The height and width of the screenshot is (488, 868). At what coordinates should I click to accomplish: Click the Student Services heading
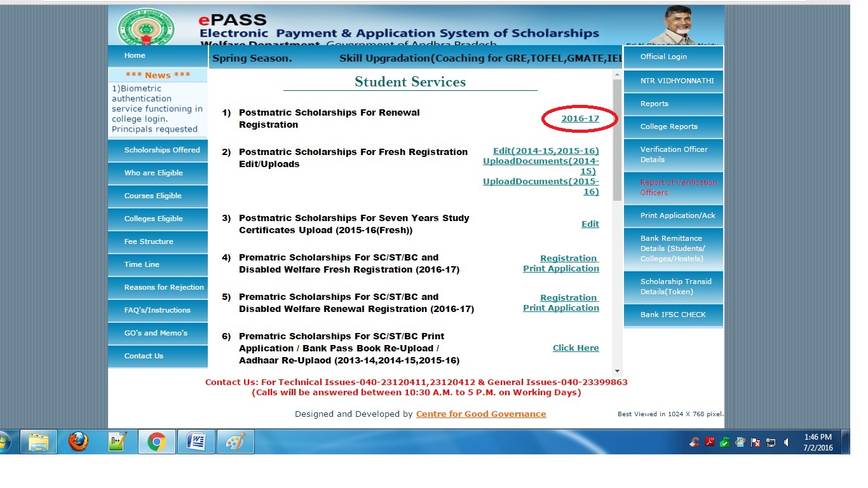pyautogui.click(x=410, y=82)
